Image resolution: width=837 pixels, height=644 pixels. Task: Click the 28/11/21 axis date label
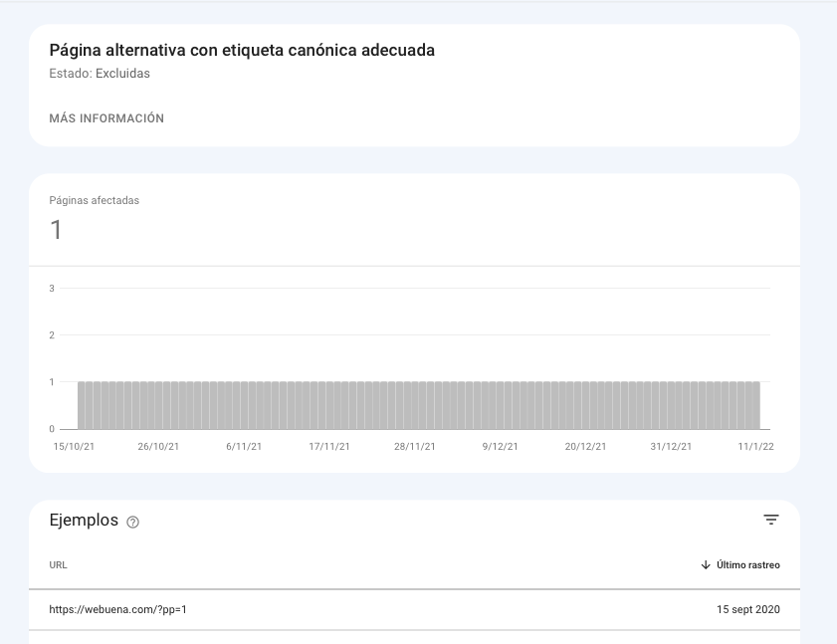[x=415, y=447]
